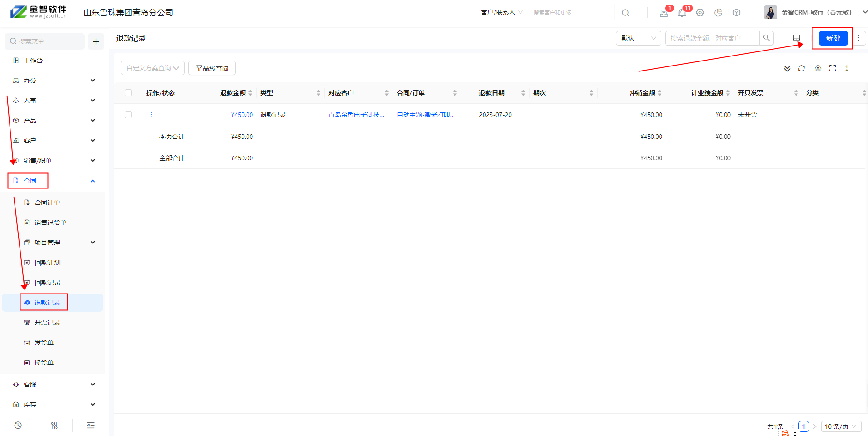Change the 10 条/页 page size dropdown
868x436 pixels.
pyautogui.click(x=841, y=426)
